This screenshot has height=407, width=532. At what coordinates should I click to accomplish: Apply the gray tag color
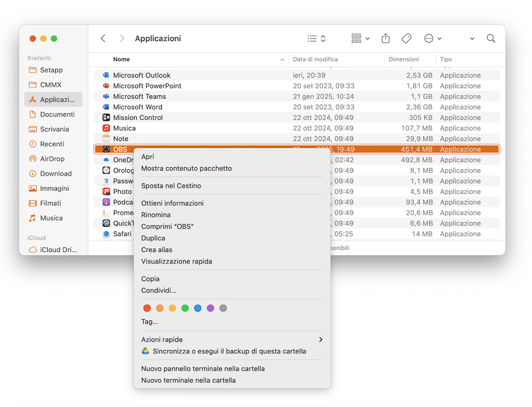(223, 308)
